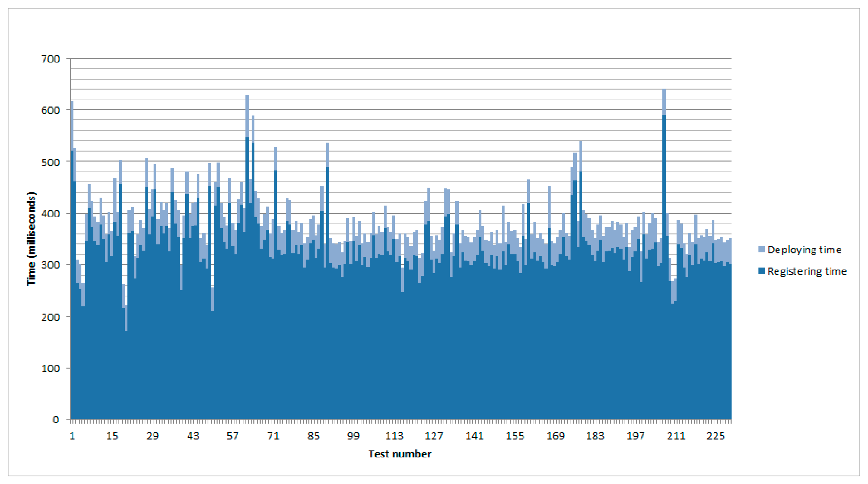The height and width of the screenshot is (484, 868).
Task: Select the Registering time legend label
Action: pyautogui.click(x=807, y=271)
